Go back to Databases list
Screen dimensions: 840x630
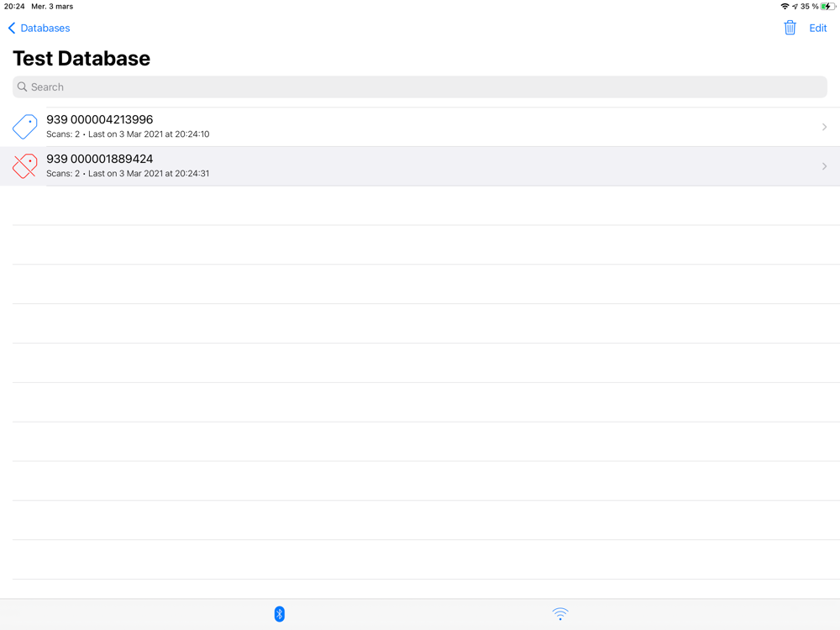39,28
